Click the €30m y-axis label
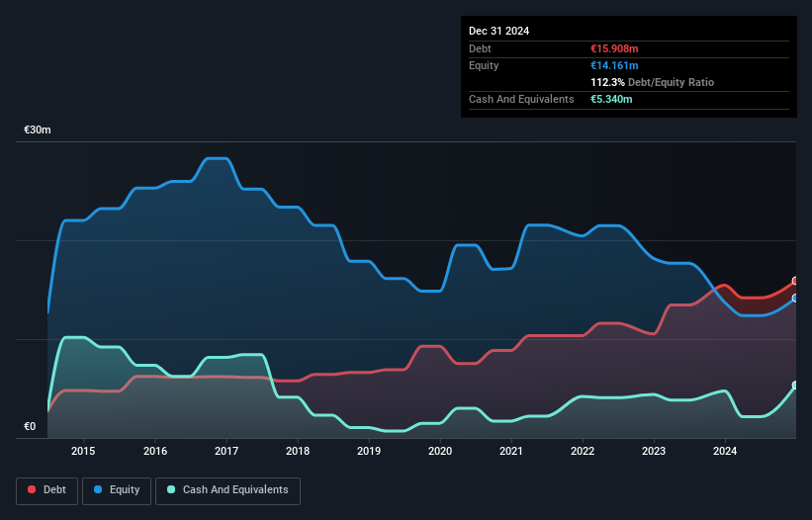The image size is (812, 520). pyautogui.click(x=38, y=130)
